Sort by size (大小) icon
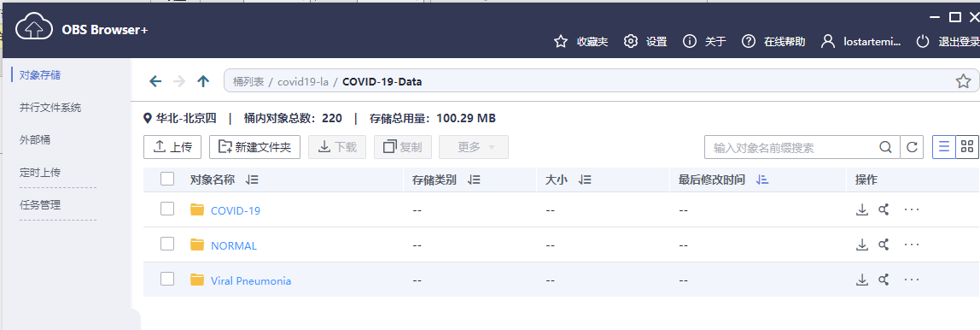980x330 pixels. coord(585,180)
